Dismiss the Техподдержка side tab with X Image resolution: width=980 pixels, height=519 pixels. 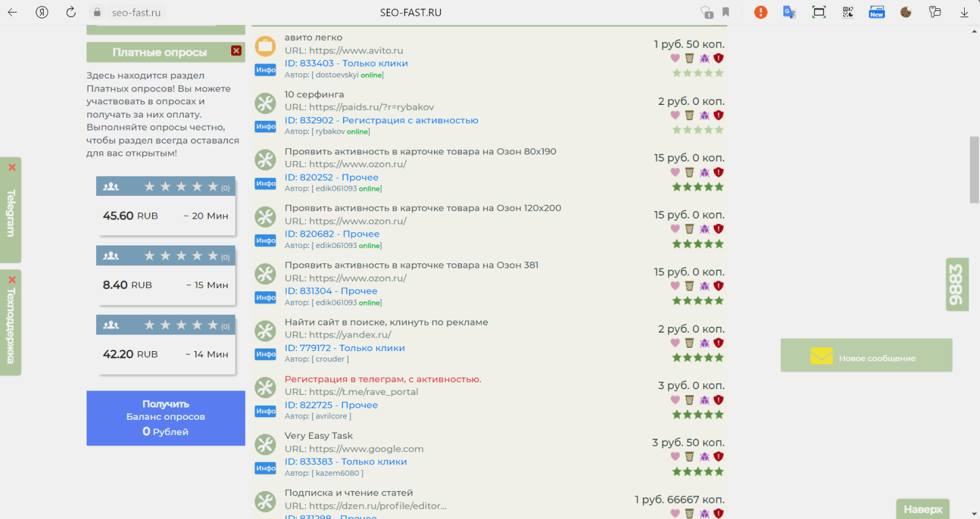click(x=11, y=280)
